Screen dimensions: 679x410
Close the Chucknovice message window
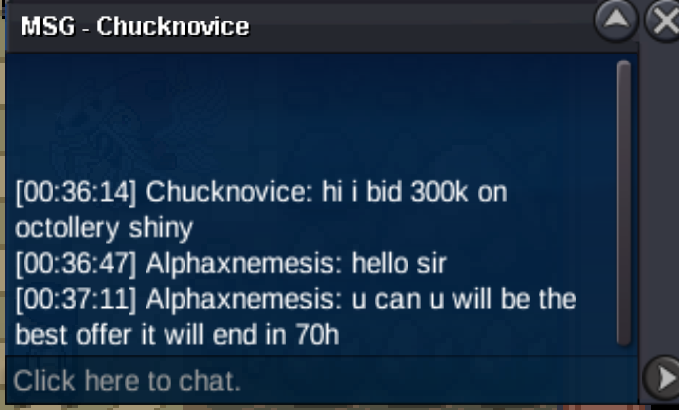pyautogui.click(x=663, y=20)
